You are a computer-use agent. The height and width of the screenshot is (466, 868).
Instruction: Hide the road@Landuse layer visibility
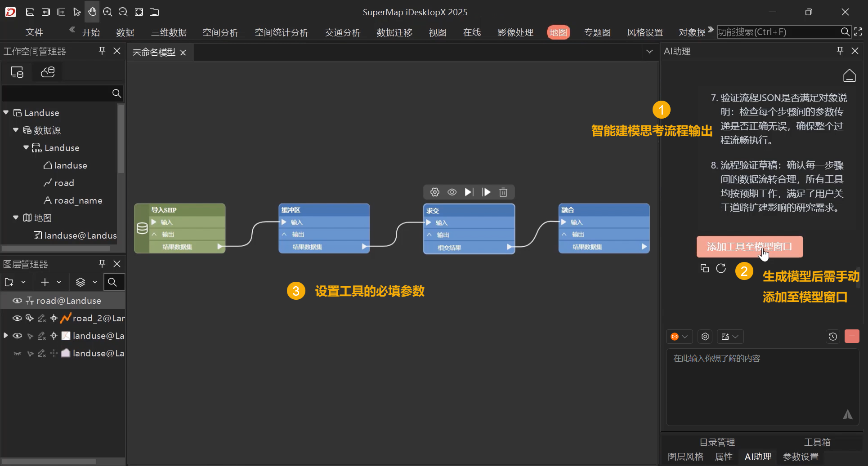click(x=17, y=301)
